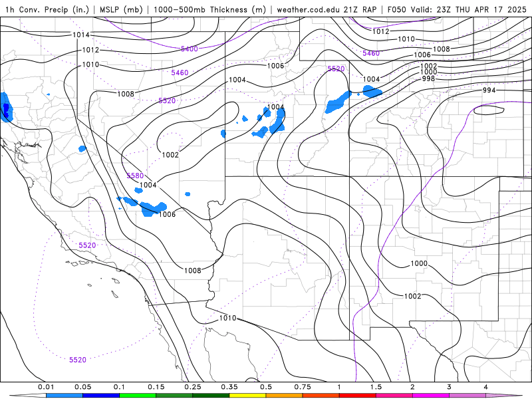The image size is (532, 399).
Task: Select the "998" isobar label
Action: 428,78
